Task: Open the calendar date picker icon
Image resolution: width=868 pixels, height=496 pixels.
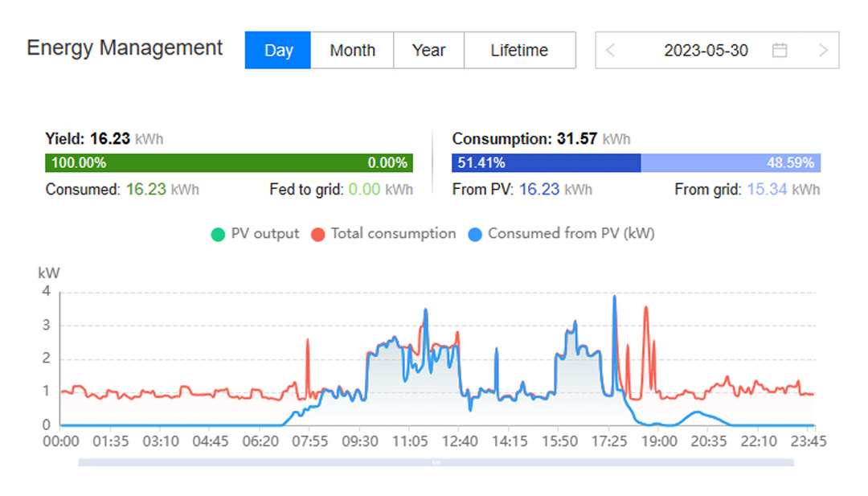Action: [x=780, y=51]
